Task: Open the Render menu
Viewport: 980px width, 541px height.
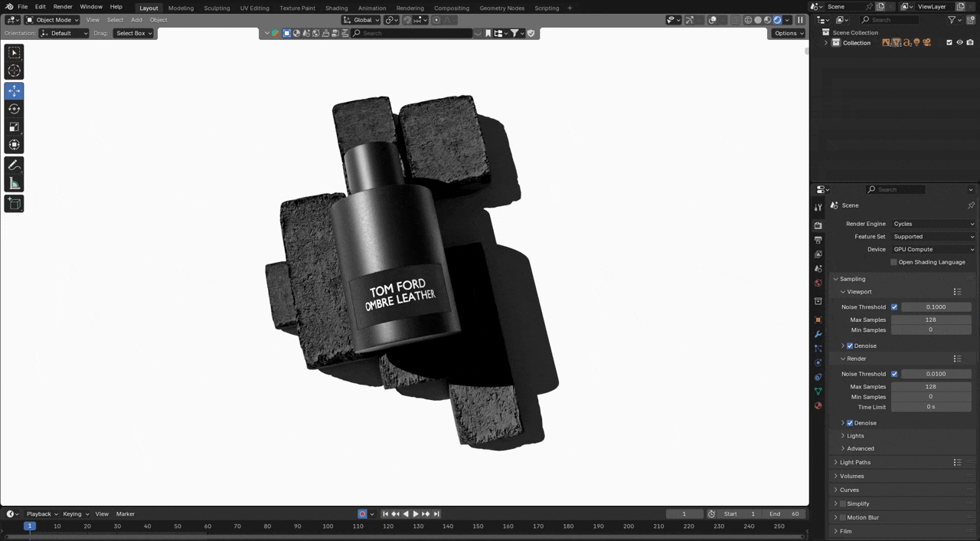Action: (63, 7)
